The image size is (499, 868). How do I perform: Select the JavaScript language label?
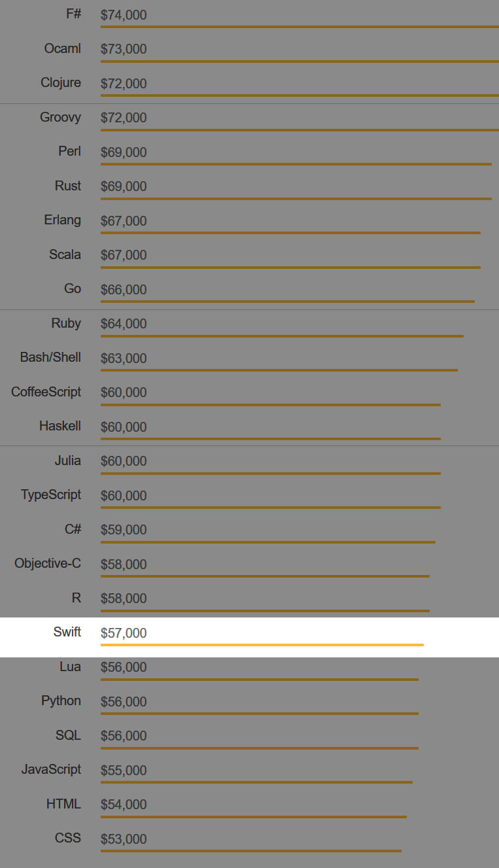click(51, 769)
